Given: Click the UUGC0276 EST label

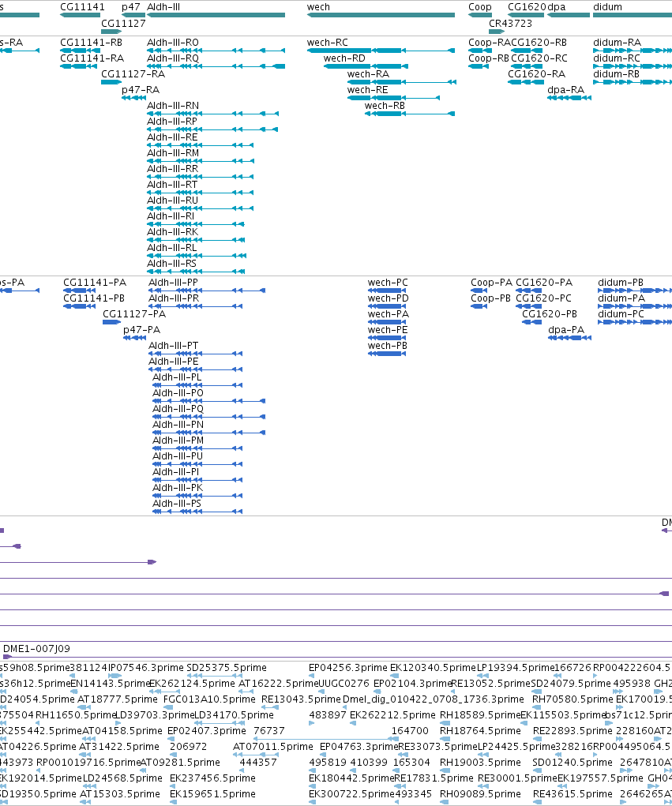Looking at the screenshot, I should 344,684.
